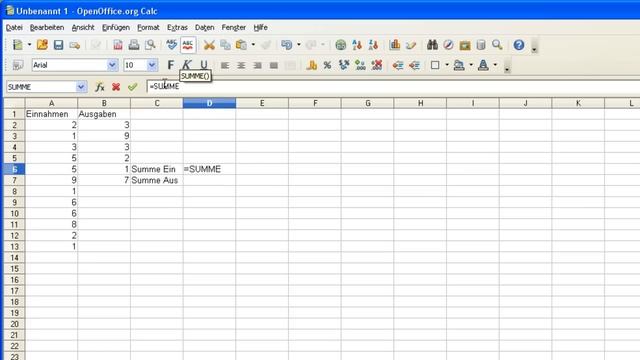
Task: Open the Gallery icon
Action: [x=465, y=45]
